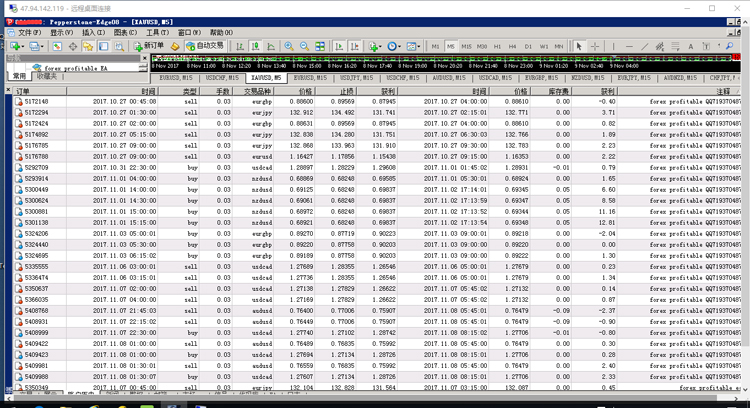The height and width of the screenshot is (408, 750).
Task: Select the Fibonacci retracement tool
Action: pos(675,46)
